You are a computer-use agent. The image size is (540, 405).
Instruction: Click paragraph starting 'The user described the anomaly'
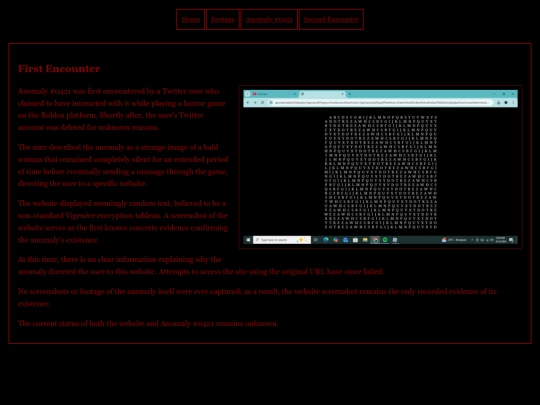click(x=123, y=165)
